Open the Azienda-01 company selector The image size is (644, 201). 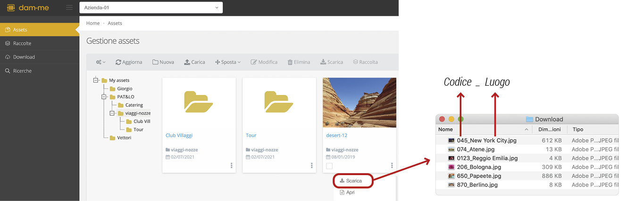[x=151, y=8]
